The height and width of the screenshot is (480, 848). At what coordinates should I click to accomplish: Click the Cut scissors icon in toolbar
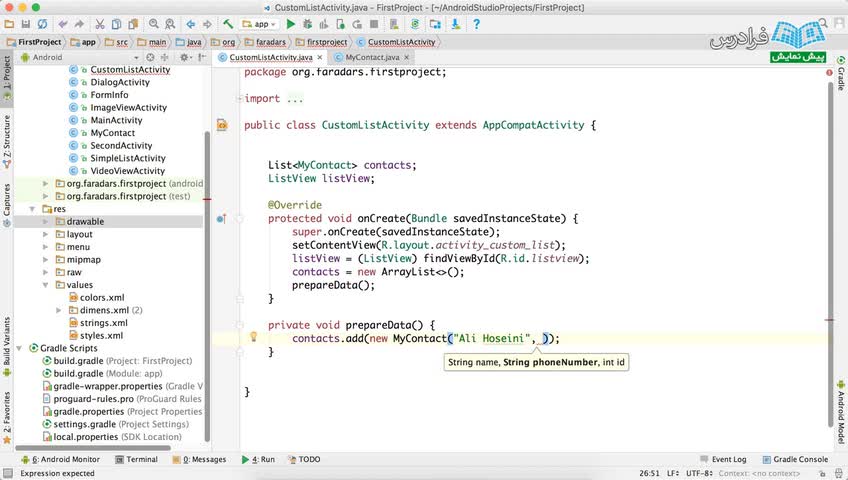[x=102, y=23]
